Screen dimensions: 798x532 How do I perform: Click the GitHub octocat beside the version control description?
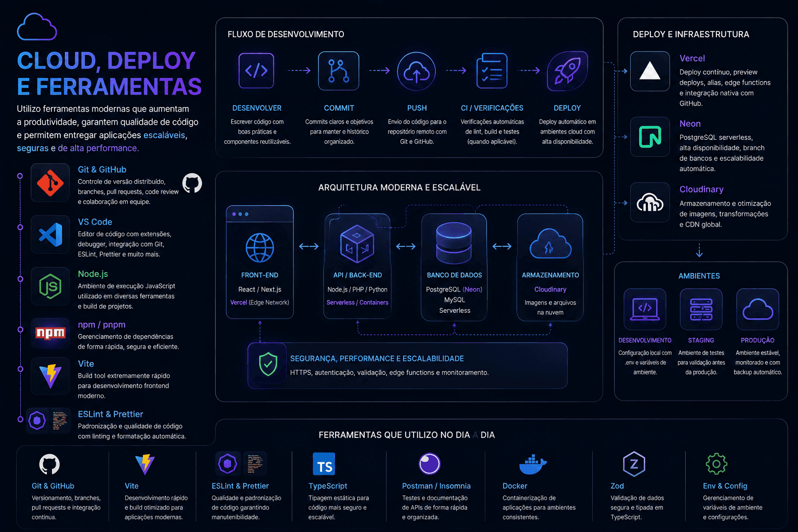point(192,183)
